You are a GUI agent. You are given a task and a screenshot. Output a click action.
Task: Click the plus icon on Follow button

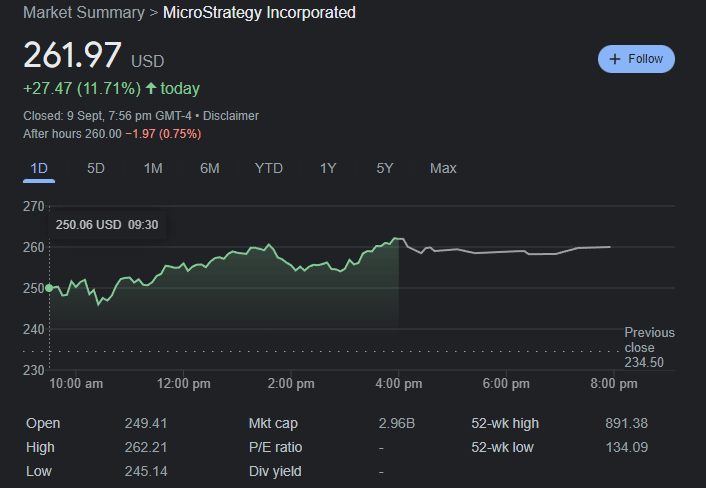coord(615,59)
